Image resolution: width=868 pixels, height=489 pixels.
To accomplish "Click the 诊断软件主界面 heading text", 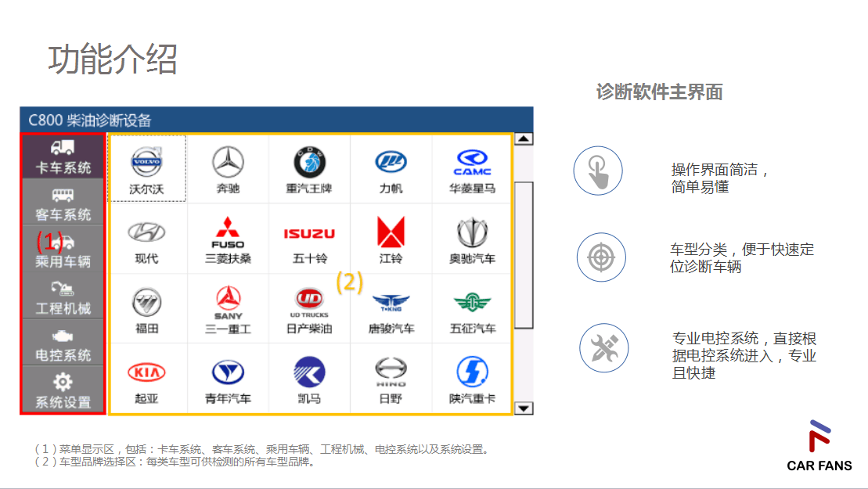I will pos(659,92).
